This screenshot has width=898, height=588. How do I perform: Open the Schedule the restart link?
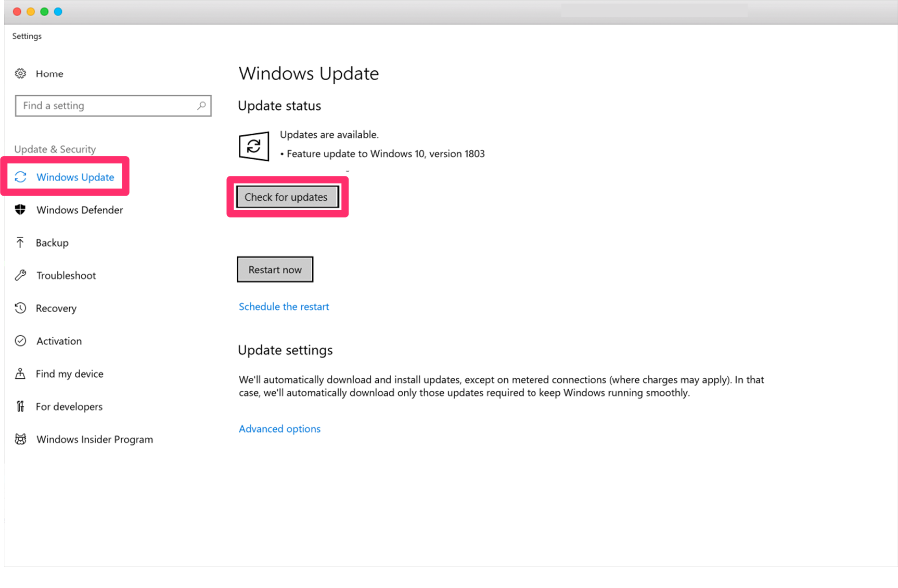(284, 306)
